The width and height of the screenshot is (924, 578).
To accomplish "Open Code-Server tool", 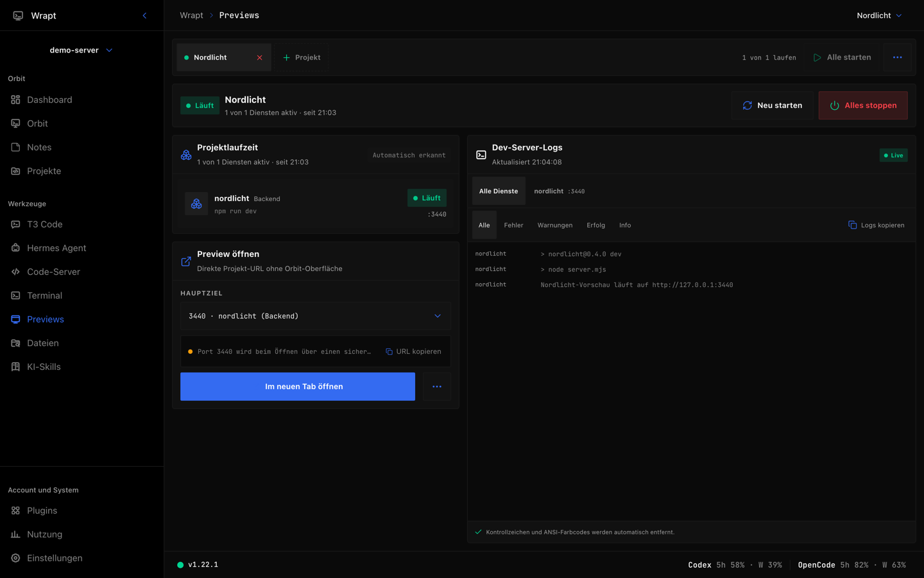I will click(x=81, y=272).
